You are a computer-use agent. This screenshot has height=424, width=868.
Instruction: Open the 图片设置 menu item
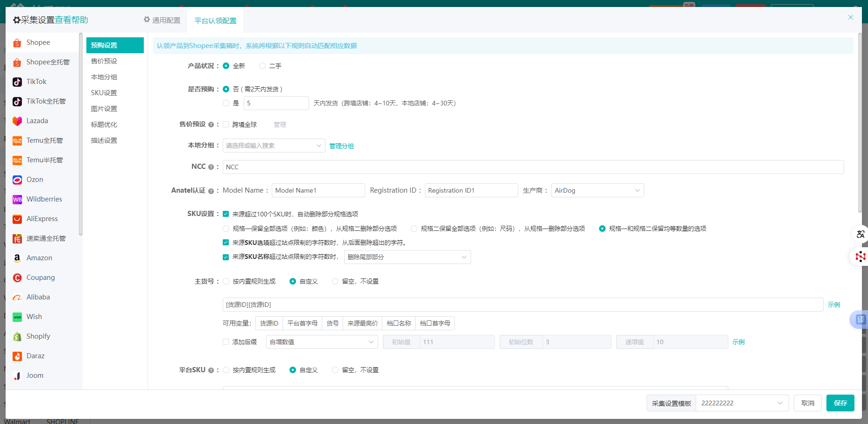[104, 109]
